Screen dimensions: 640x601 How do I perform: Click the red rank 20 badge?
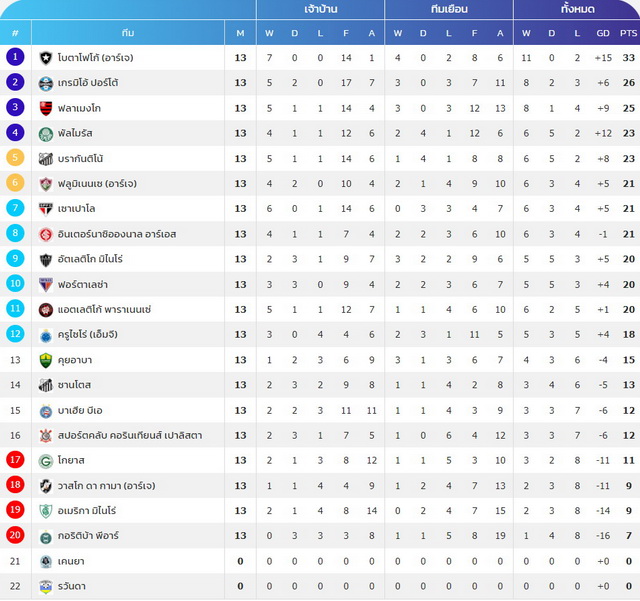[x=15, y=535]
